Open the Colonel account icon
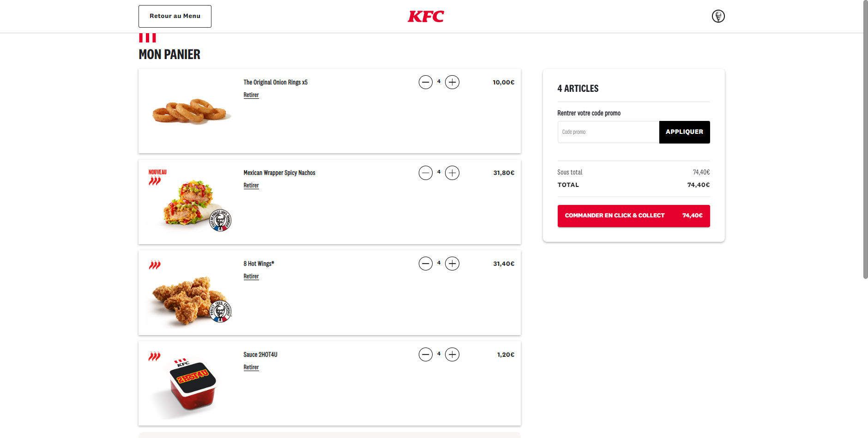The height and width of the screenshot is (438, 868). (x=718, y=16)
